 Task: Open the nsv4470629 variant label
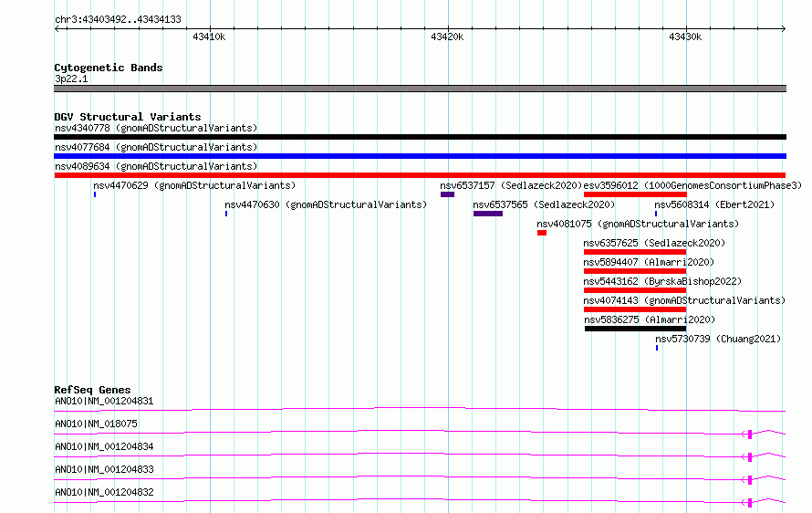pos(194,185)
